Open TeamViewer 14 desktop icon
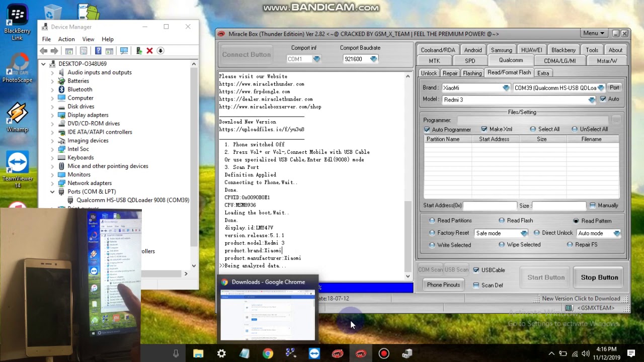 click(x=18, y=170)
